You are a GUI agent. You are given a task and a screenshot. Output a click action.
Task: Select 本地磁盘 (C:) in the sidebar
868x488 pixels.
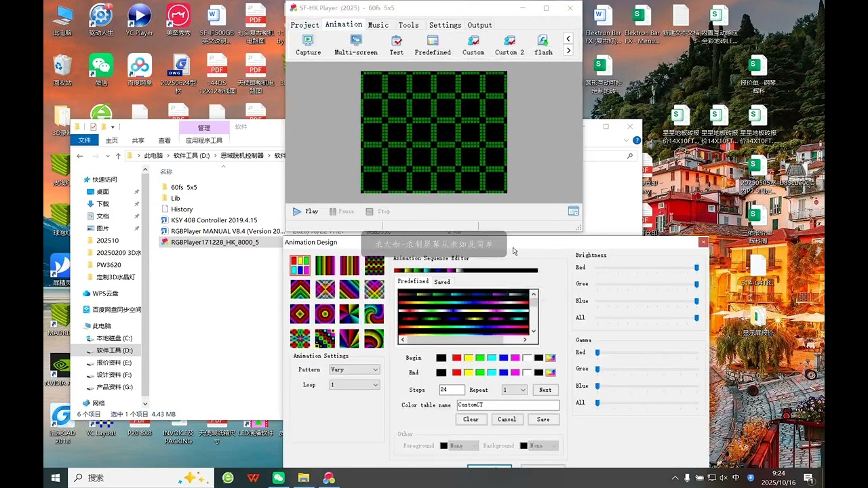(115, 338)
